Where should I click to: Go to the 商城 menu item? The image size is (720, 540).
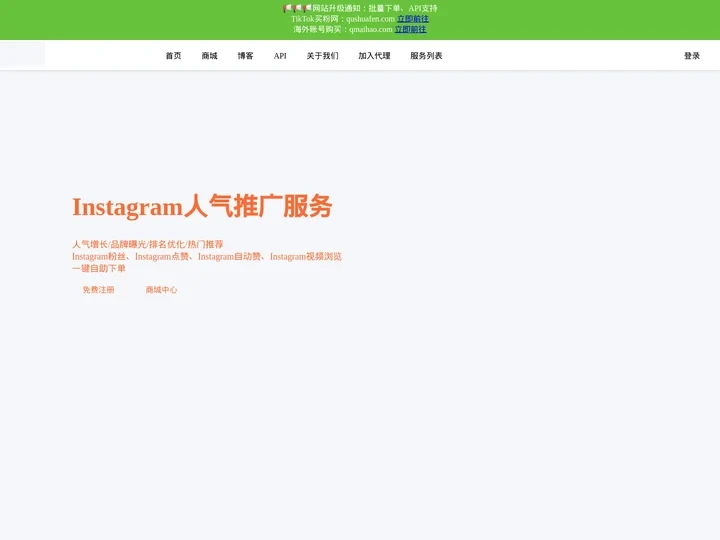pyautogui.click(x=209, y=56)
